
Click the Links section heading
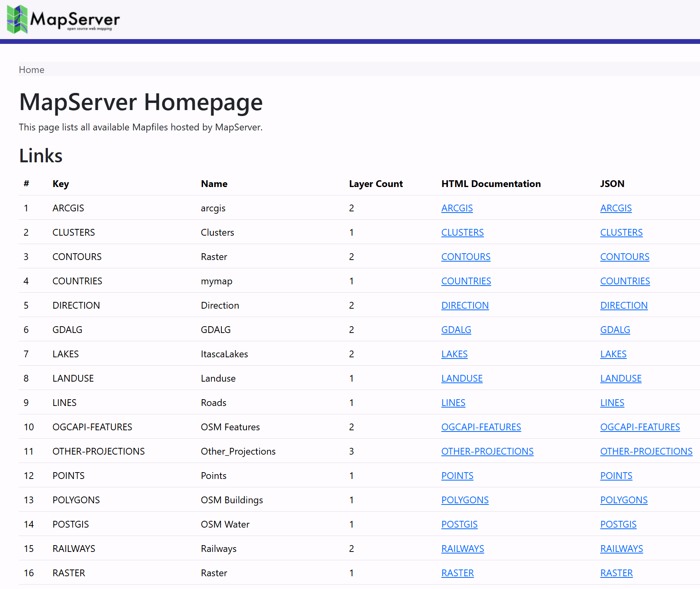[41, 156]
